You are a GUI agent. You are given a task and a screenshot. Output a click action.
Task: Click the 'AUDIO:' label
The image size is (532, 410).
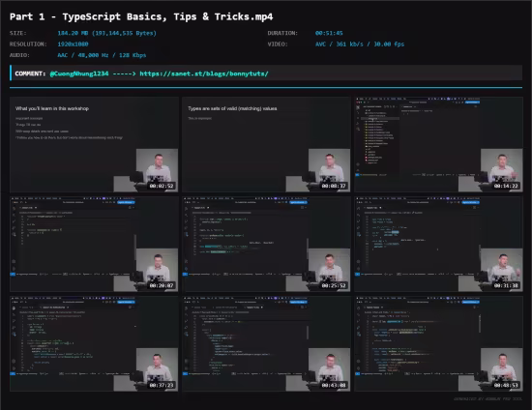[x=19, y=55]
